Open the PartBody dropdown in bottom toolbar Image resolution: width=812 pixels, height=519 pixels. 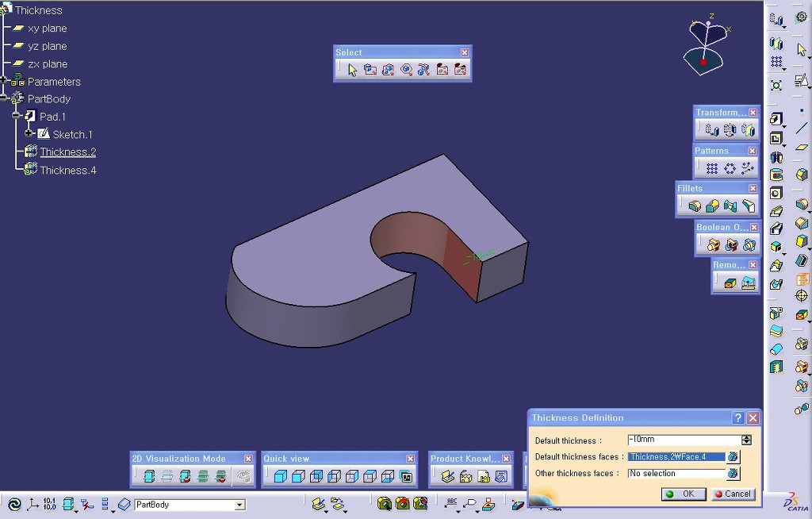point(239,505)
